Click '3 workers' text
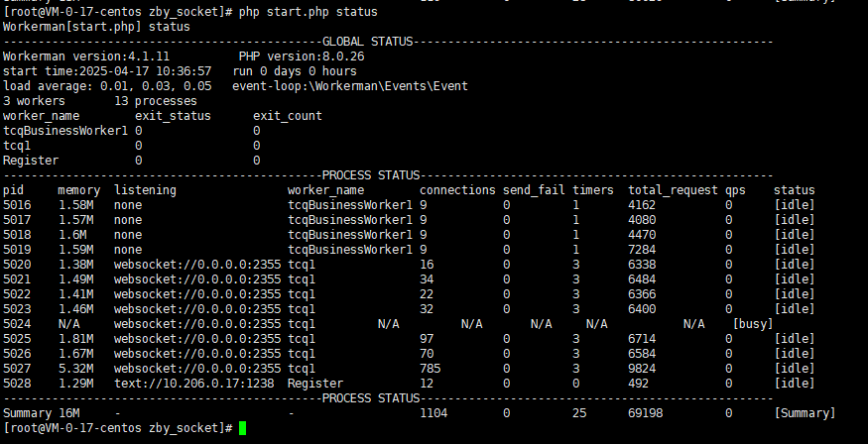Viewport: 868px width, 444px height. (x=35, y=101)
